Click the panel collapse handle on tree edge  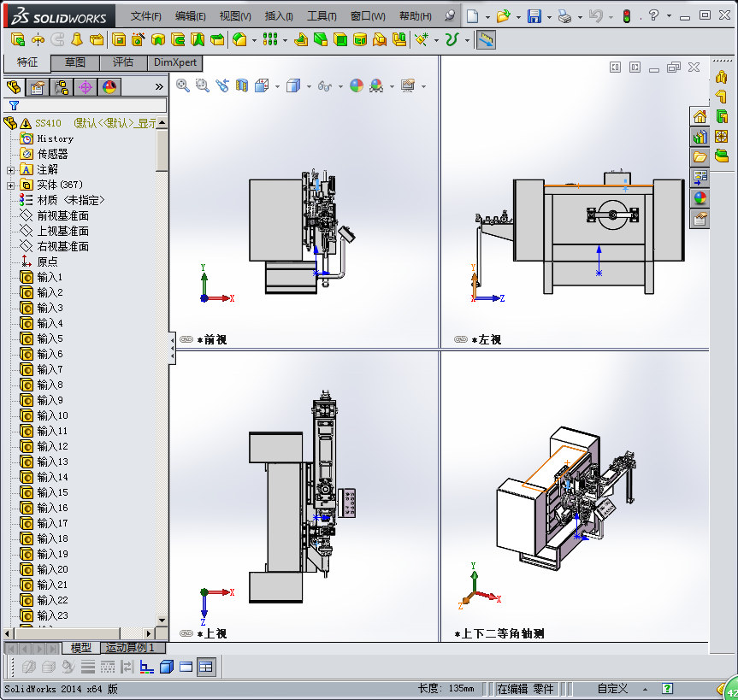tap(172, 349)
